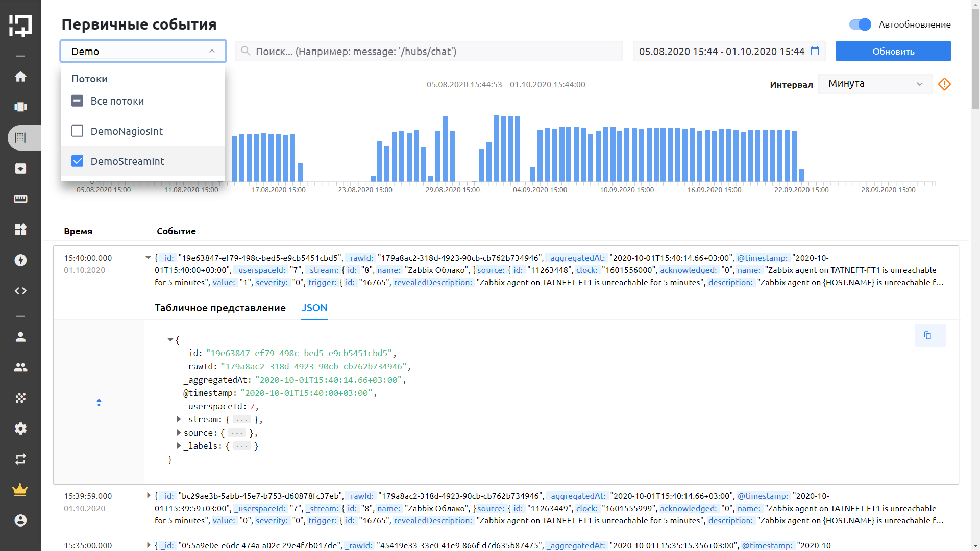Check the DemoNagiosInt stream checkbox
980x551 pixels.
[78, 131]
